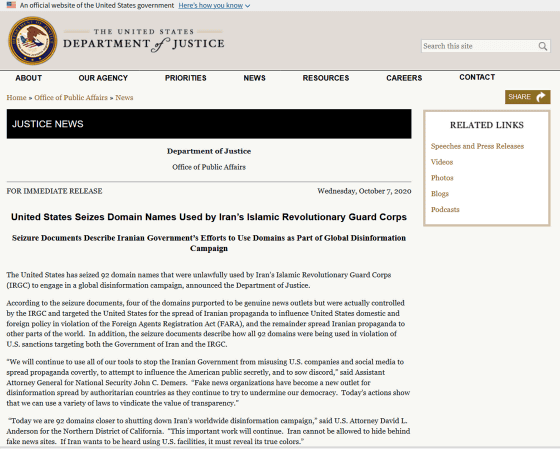The image size is (560, 449).
Task: Click the US flag icon in banner
Action: point(11,5)
